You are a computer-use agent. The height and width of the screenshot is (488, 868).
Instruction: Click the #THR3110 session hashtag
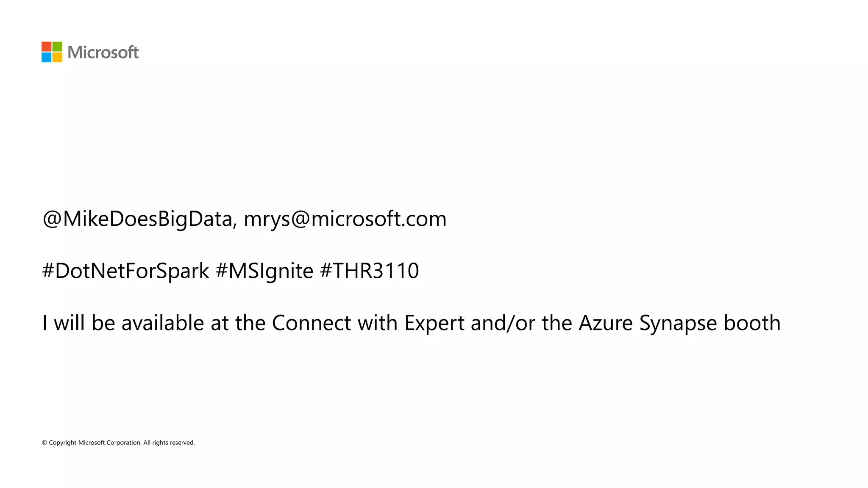370,271
